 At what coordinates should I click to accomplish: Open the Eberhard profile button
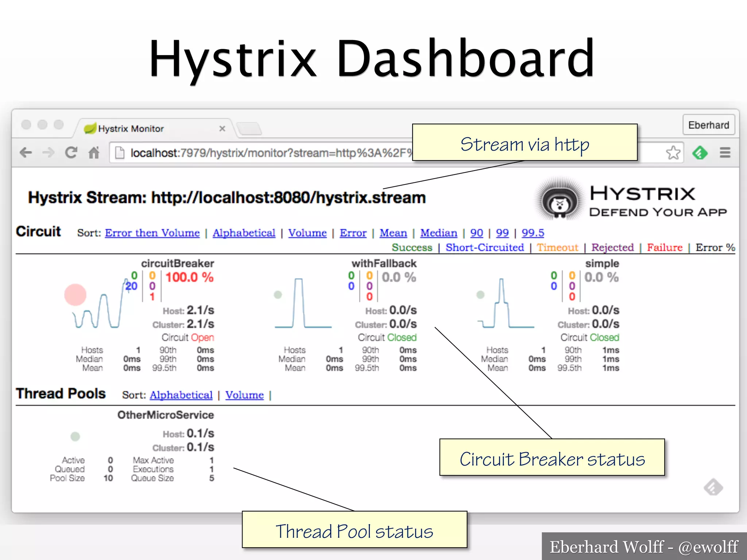tap(708, 125)
